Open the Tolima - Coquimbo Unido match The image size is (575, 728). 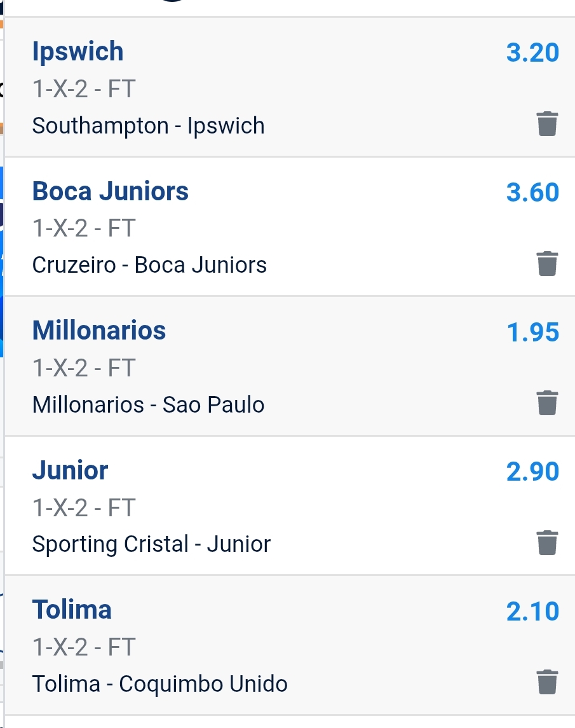point(159,684)
